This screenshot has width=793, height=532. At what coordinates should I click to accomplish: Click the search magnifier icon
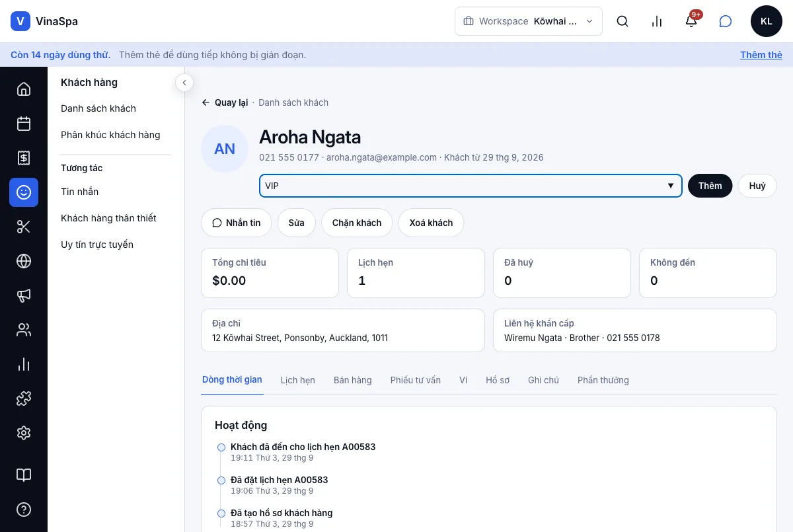point(623,21)
